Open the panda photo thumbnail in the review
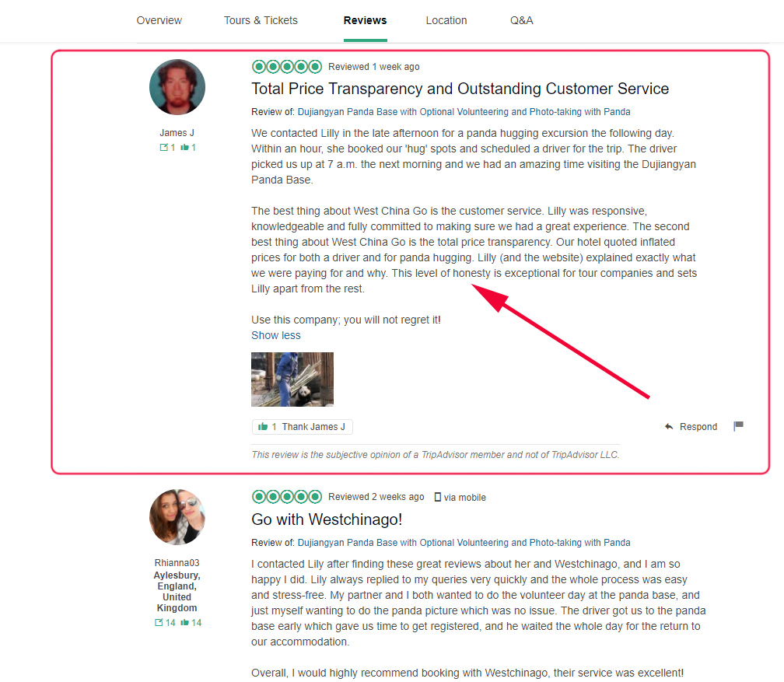 tap(292, 379)
